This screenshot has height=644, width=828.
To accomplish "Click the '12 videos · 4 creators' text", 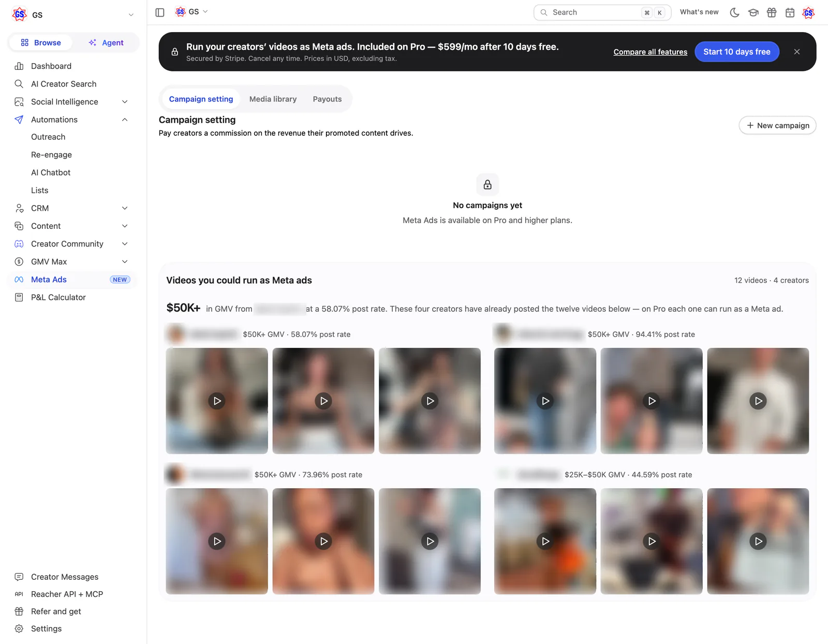I will coord(771,280).
